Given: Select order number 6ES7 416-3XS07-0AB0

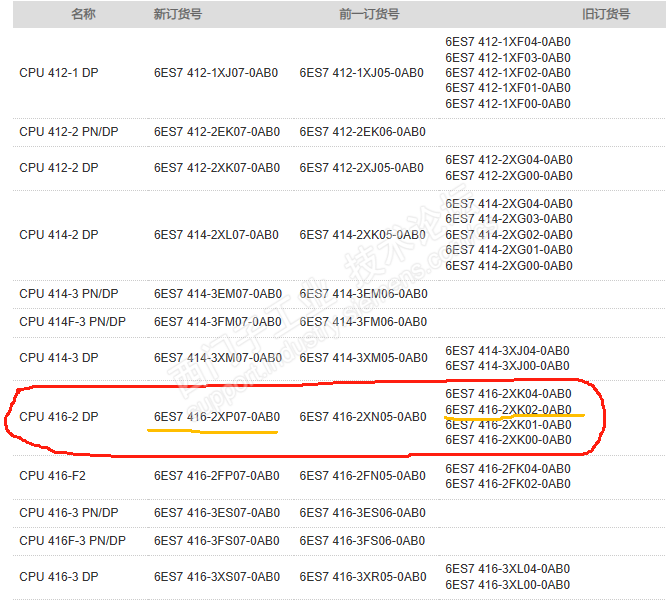Looking at the screenshot, I should coord(217,577).
